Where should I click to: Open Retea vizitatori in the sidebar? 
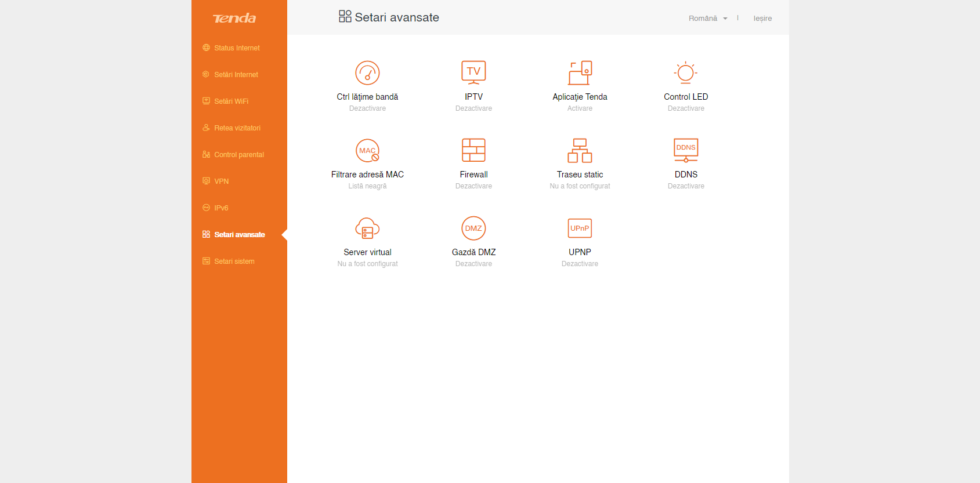tap(237, 128)
